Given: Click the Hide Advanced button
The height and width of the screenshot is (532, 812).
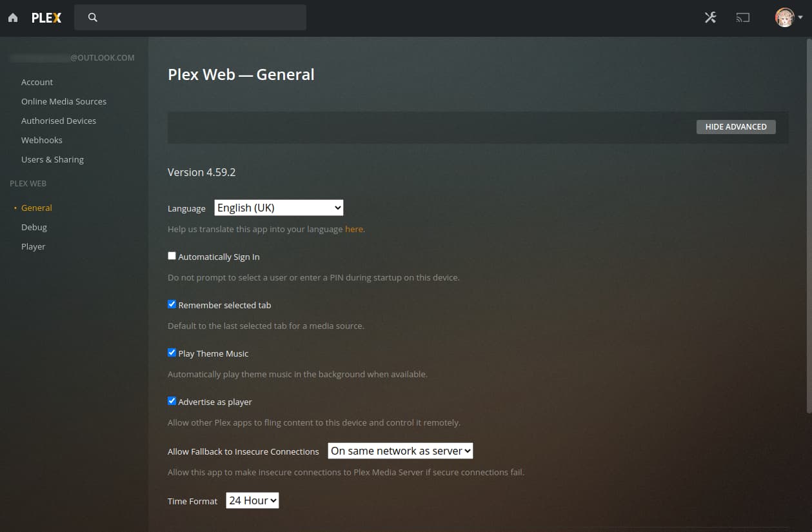Looking at the screenshot, I should coord(736,127).
